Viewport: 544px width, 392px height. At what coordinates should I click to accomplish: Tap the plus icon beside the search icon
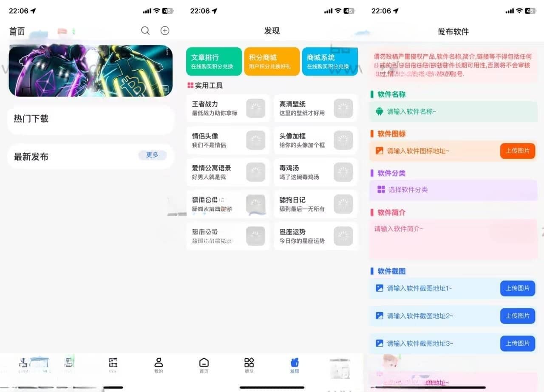coord(164,31)
